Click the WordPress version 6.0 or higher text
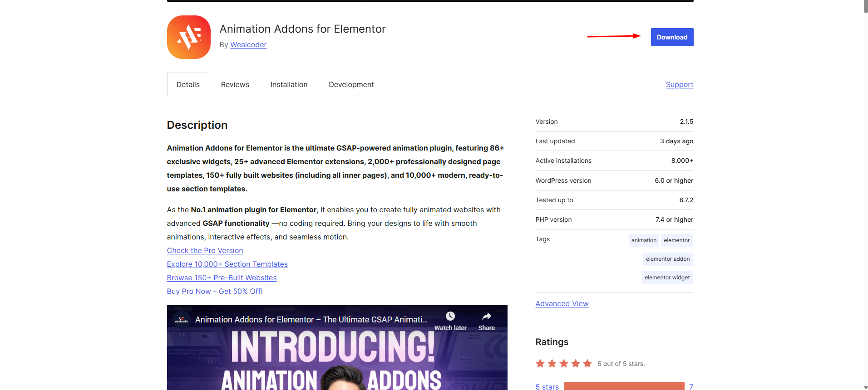Viewport: 868px width, 390px height. tap(674, 180)
